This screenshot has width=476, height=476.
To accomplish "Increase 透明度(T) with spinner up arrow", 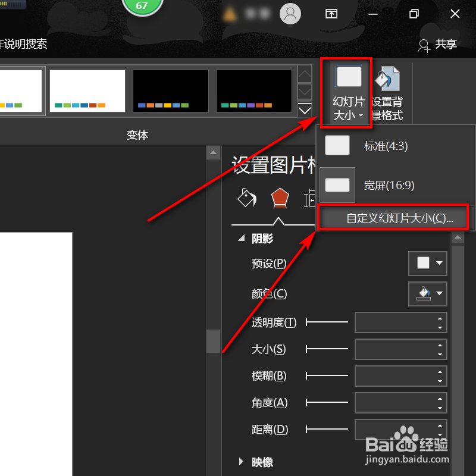I will pyautogui.click(x=440, y=318).
